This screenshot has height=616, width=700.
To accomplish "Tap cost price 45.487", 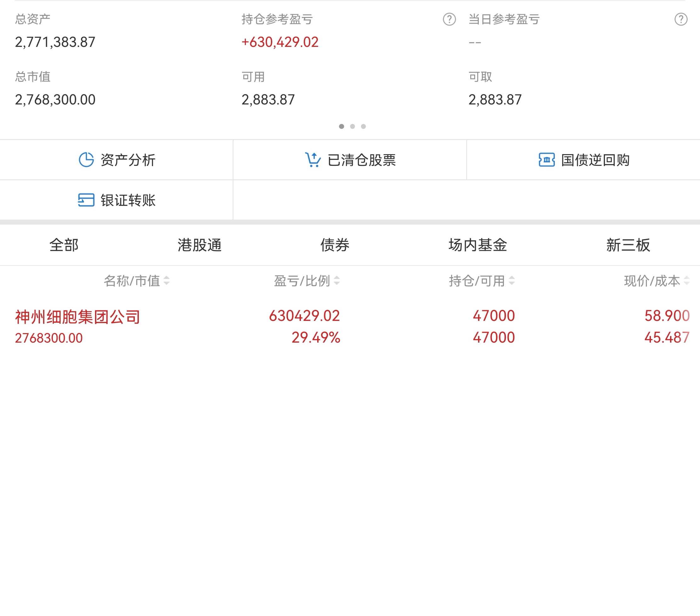I will click(667, 338).
